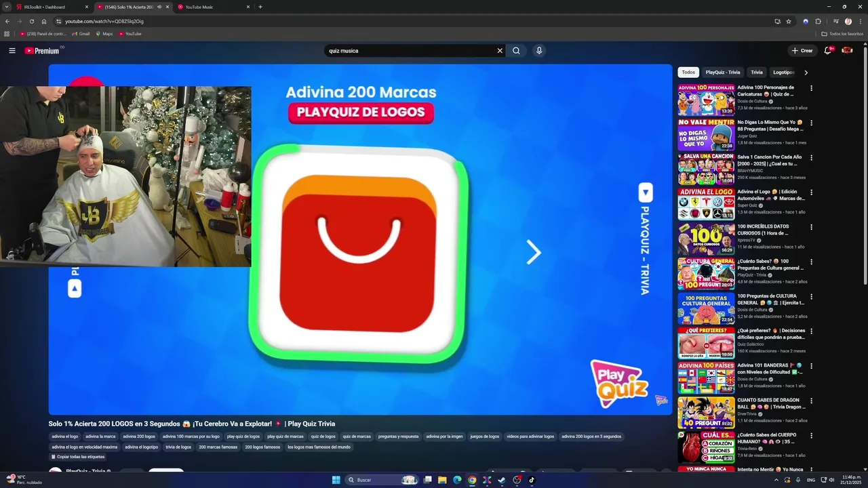Open options for Adivina el Logo Automóviles
Viewport: 868px width, 488px height.
(811, 192)
